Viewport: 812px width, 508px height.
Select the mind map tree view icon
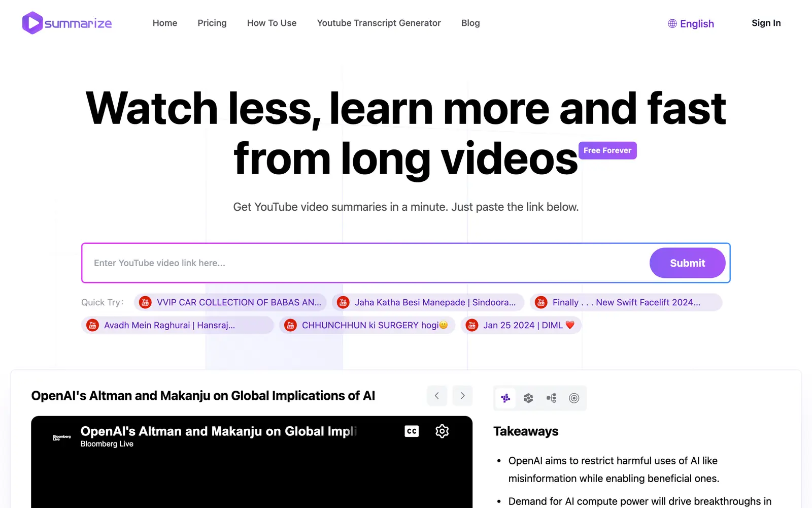[x=551, y=398]
